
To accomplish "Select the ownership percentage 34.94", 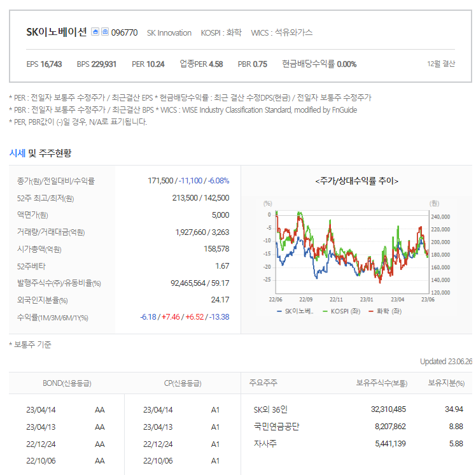I will tap(454, 409).
